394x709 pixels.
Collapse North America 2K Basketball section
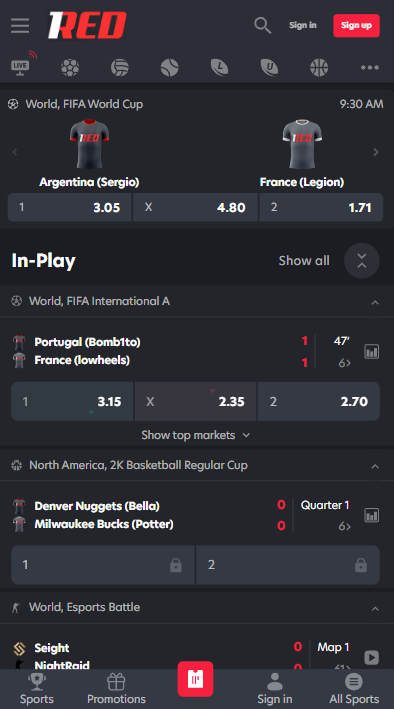coord(375,466)
